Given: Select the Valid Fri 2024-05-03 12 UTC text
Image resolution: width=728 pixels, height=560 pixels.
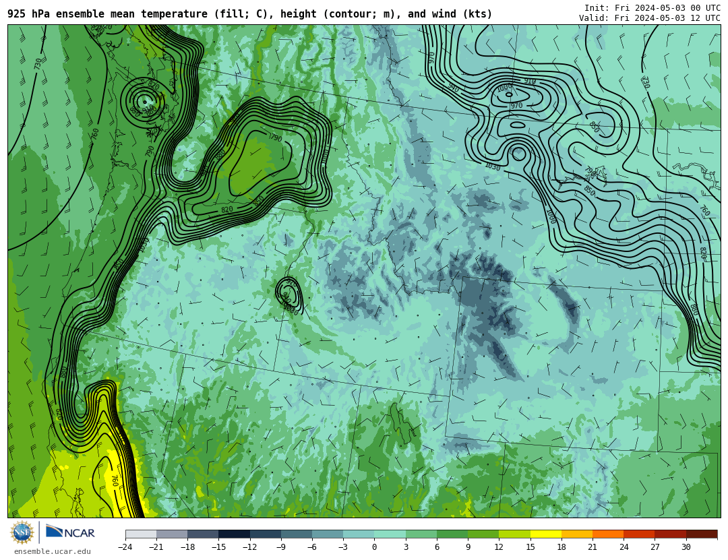Looking at the screenshot, I should [650, 18].
